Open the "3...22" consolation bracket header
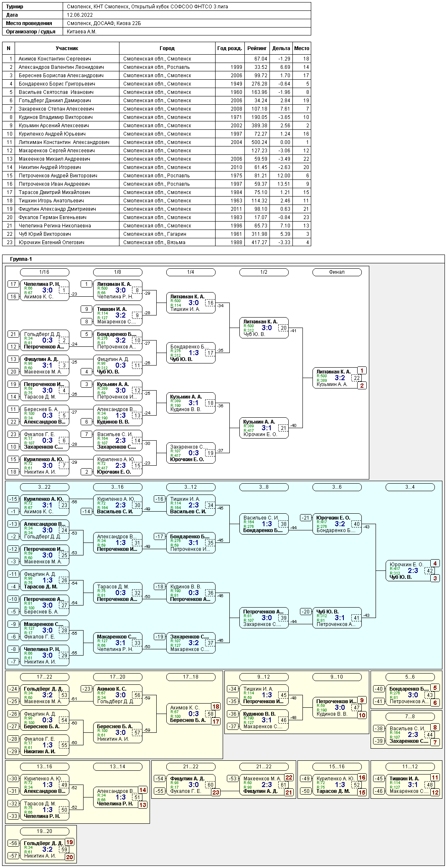This screenshot has width=447, height=868. (x=44, y=487)
